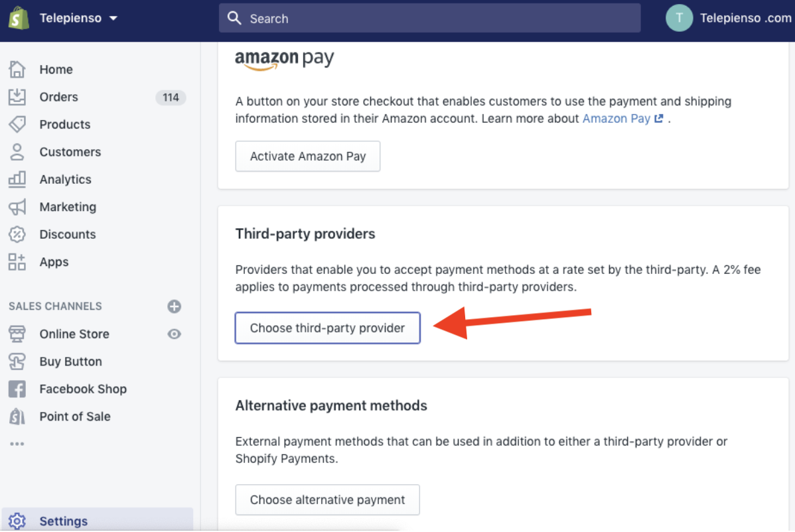
Task: Open the Telepienso .com account menu
Action: pos(729,18)
